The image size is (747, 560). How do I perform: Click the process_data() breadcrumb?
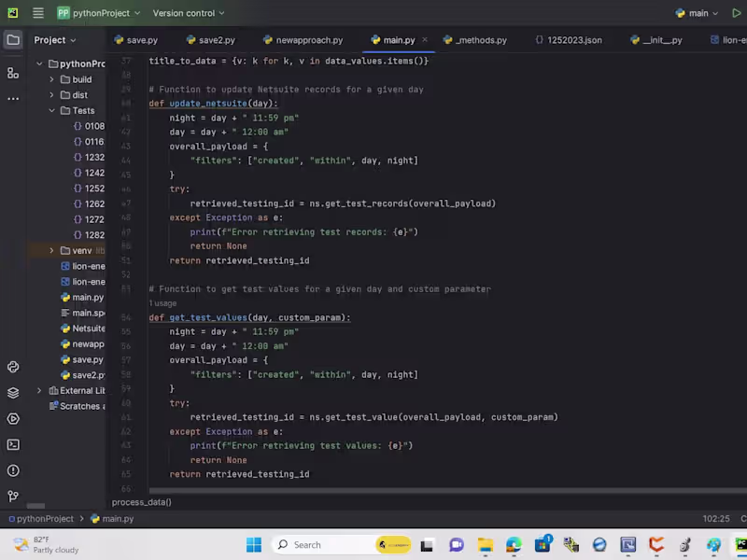pyautogui.click(x=142, y=502)
